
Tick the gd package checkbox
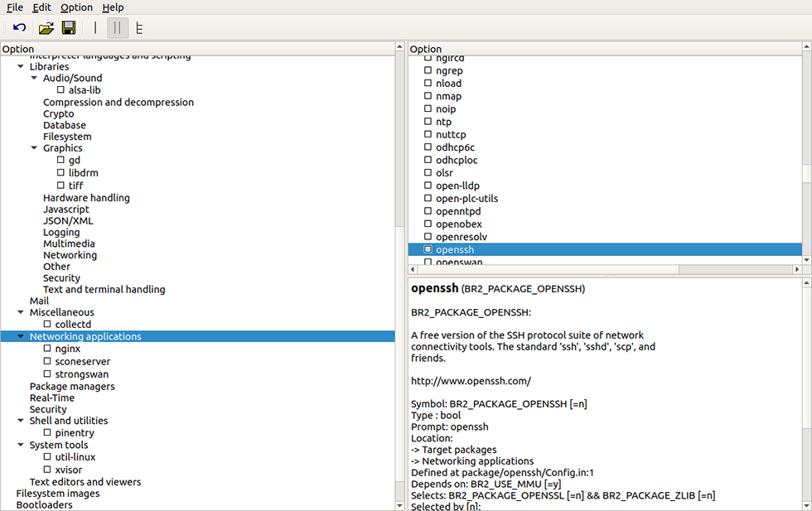coord(60,160)
